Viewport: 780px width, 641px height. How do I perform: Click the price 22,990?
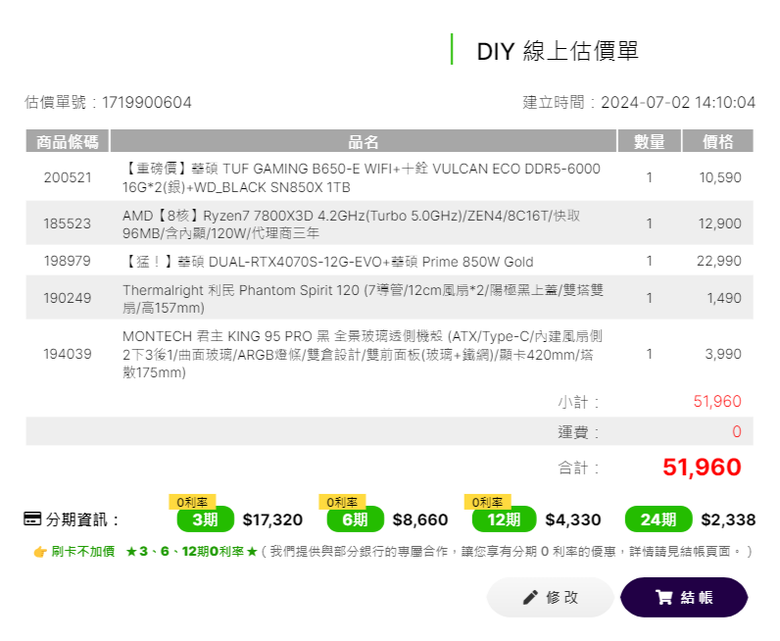point(719,261)
